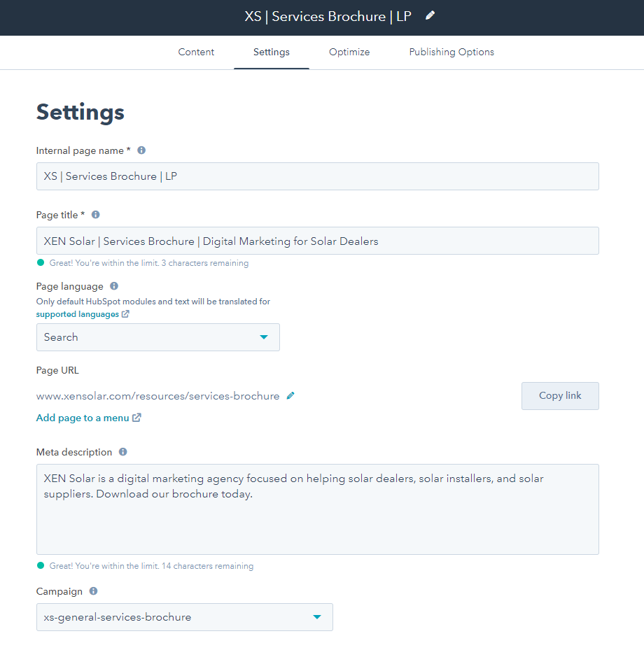Go to the Publishing Options tab
Viewport: 644px width, 650px height.
coord(451,52)
